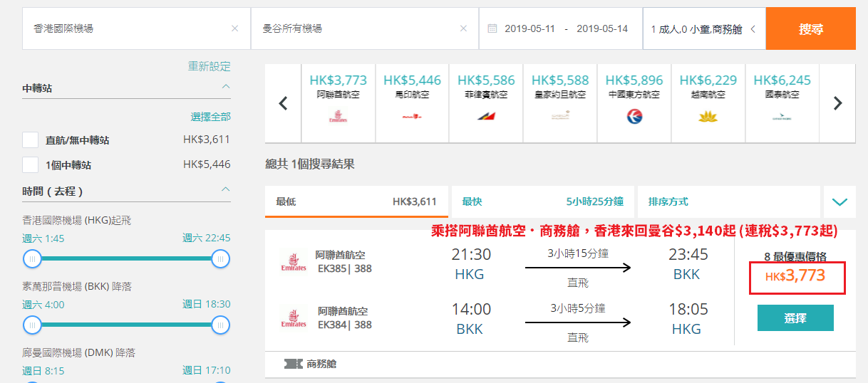Image resolution: width=868 pixels, height=383 pixels.
Task: Switch to the 最低 price tab
Action: [357, 201]
